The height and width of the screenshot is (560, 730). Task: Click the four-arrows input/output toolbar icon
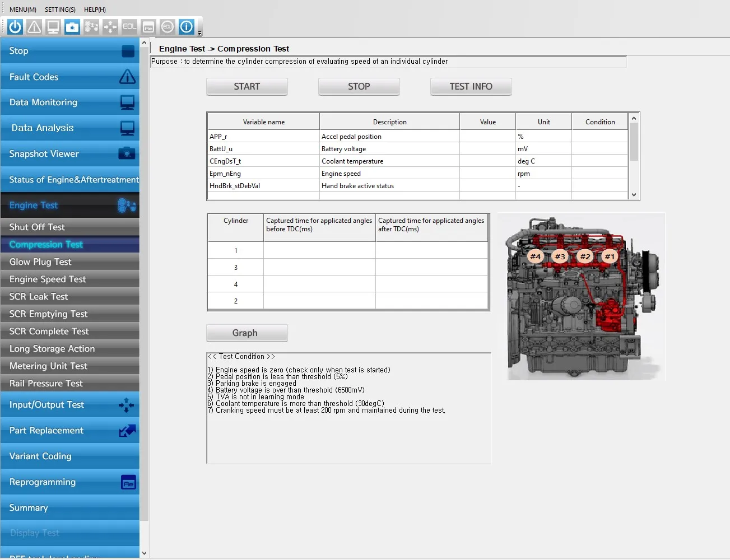coord(110,27)
